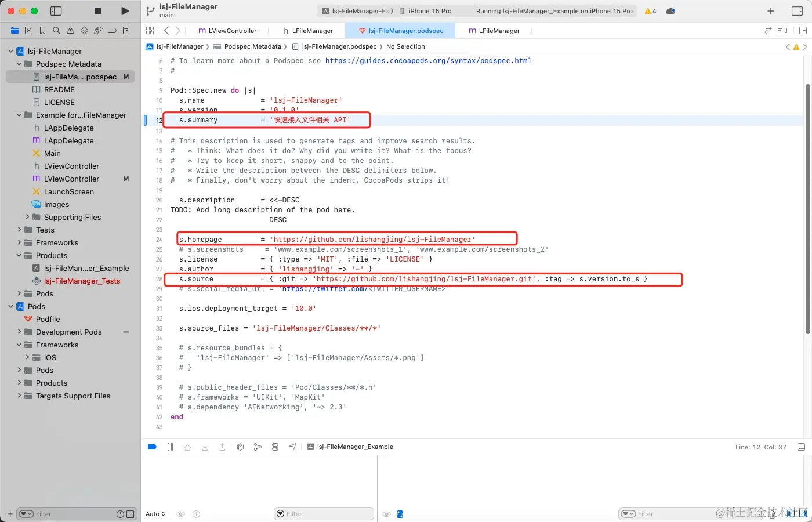The image size is (812, 522).
Task: Pause program execution
Action: tap(170, 447)
